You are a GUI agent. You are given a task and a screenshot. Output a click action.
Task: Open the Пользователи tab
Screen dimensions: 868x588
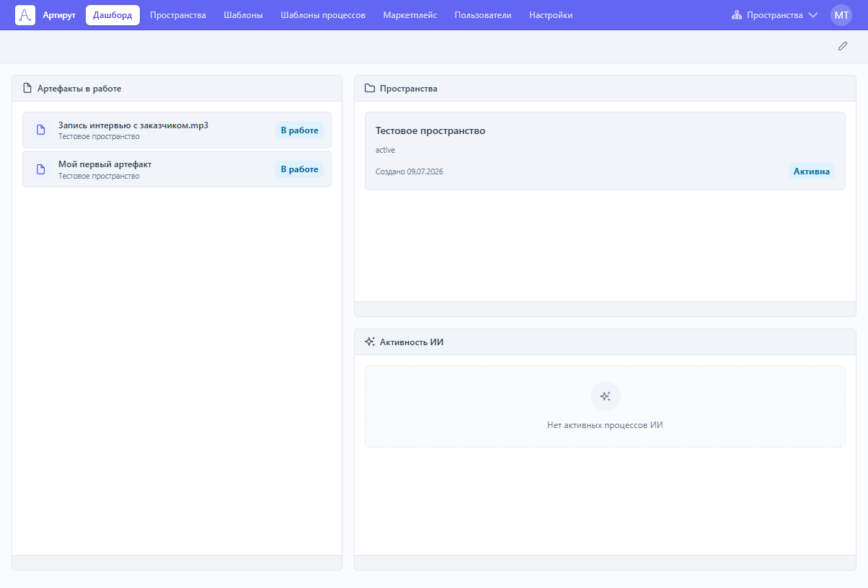tap(483, 15)
